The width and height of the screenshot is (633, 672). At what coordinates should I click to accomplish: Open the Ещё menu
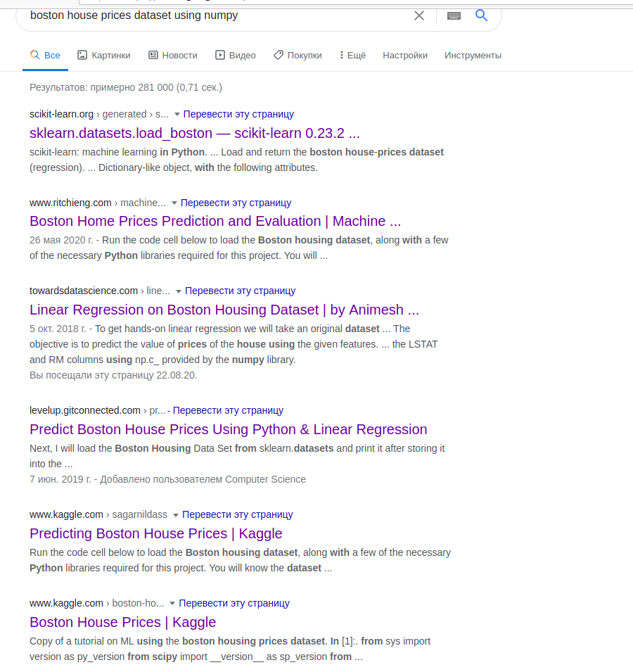pos(352,56)
